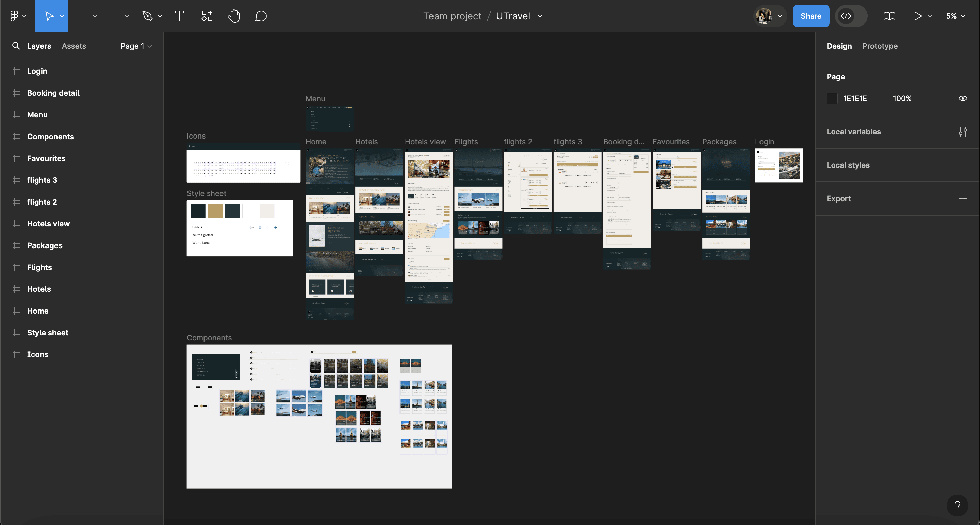Open the 5% zoom dropdown
980x525 pixels.
955,16
